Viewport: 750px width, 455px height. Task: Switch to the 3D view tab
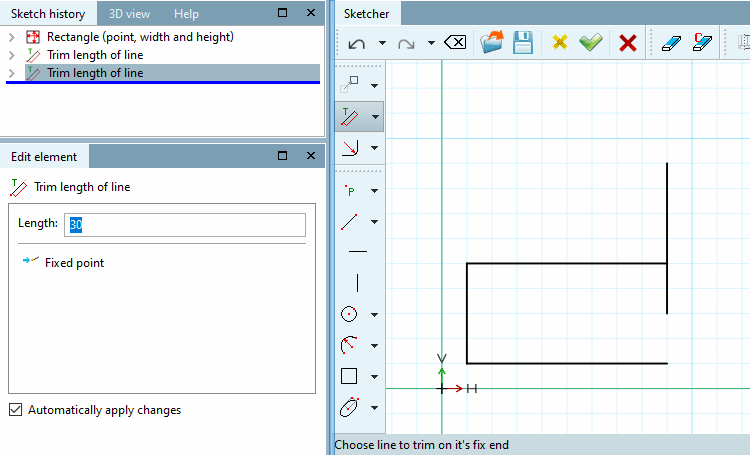pos(129,14)
